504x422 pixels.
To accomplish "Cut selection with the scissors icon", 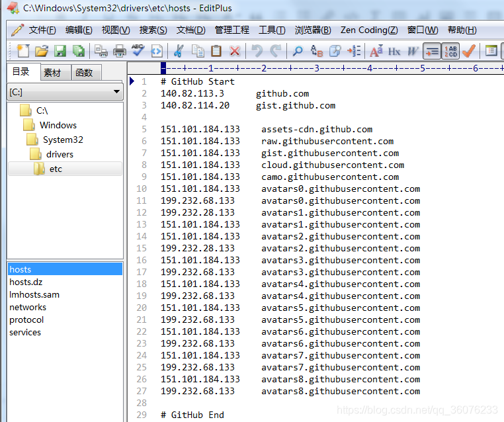I will pyautogui.click(x=179, y=51).
